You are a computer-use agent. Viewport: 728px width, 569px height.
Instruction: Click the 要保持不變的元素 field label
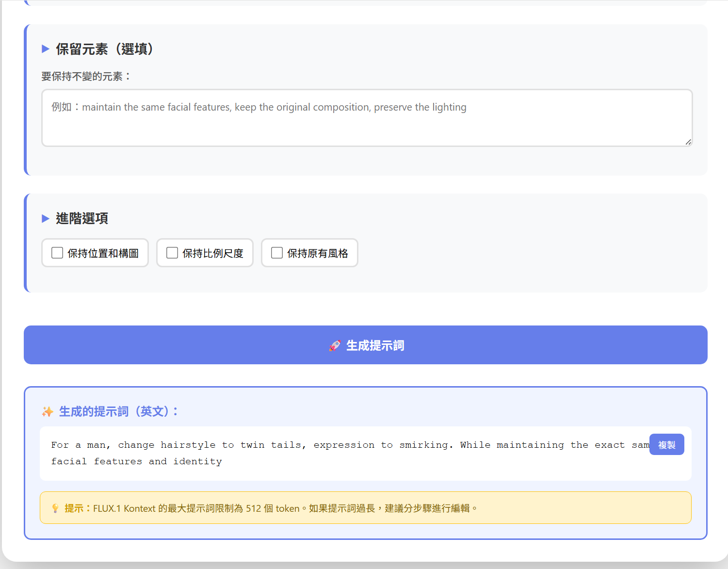pyautogui.click(x=86, y=77)
